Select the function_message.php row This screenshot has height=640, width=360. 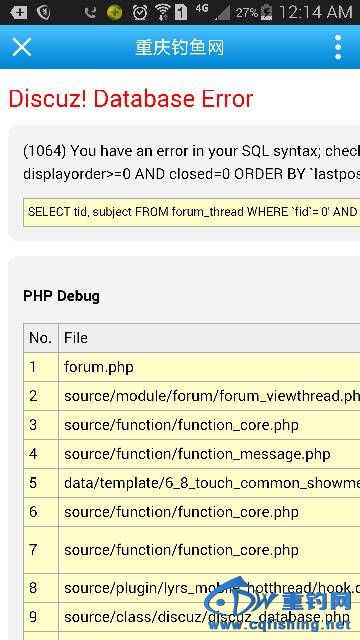[191, 454]
